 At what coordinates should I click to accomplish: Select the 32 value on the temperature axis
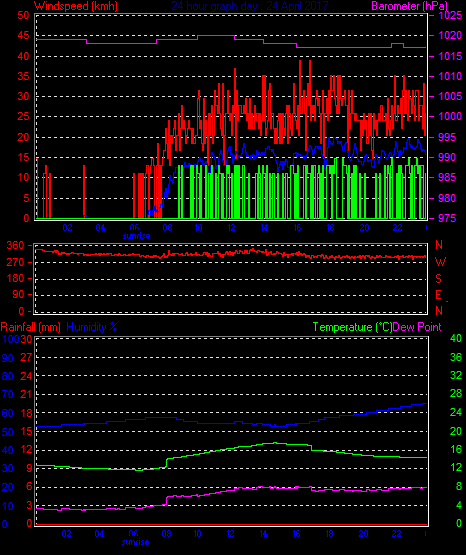click(x=456, y=375)
